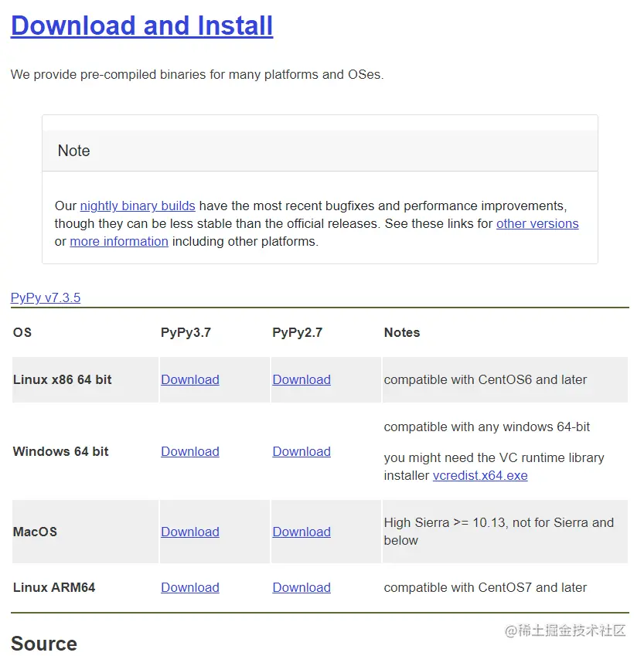Select the PyPy3.7 column header
This screenshot has width=644, height=656.
point(186,332)
